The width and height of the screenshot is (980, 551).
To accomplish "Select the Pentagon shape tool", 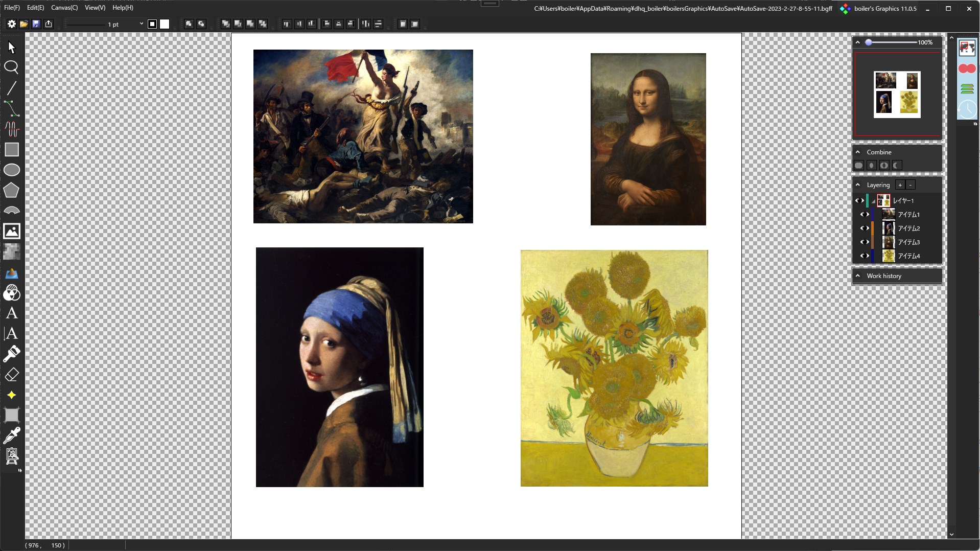I will coord(11,190).
